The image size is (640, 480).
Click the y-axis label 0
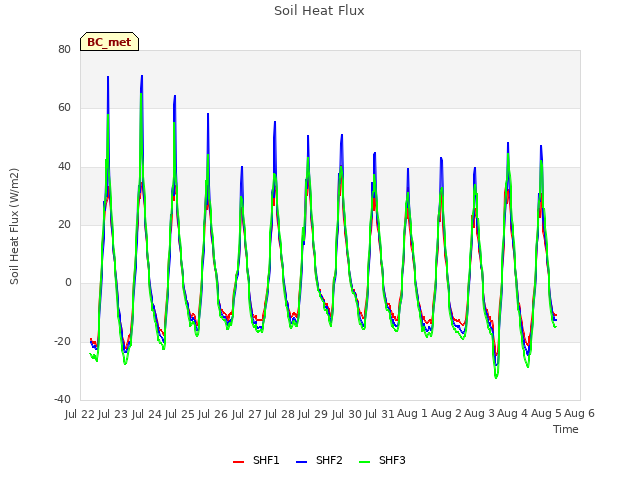(68, 282)
